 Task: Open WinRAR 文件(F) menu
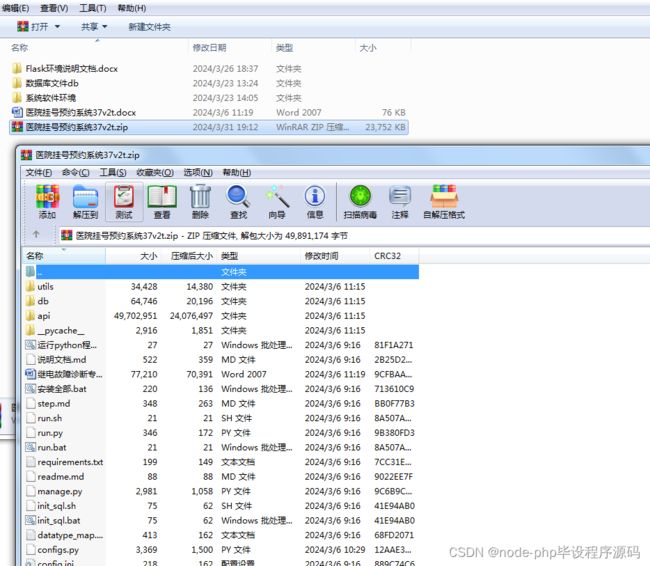[x=39, y=172]
